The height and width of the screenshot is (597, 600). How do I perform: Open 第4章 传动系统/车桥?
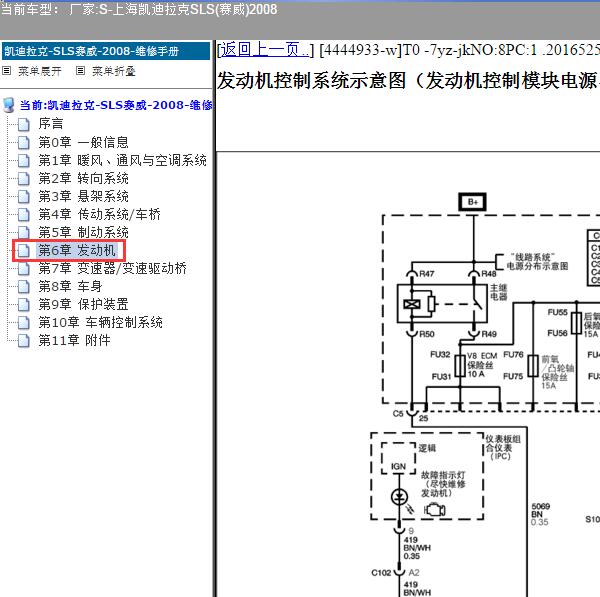99,214
